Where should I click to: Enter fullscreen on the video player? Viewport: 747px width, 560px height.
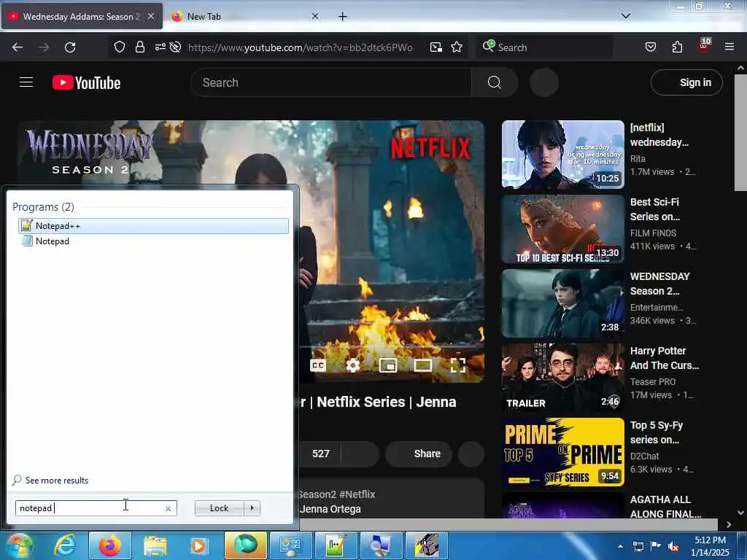tap(458, 365)
